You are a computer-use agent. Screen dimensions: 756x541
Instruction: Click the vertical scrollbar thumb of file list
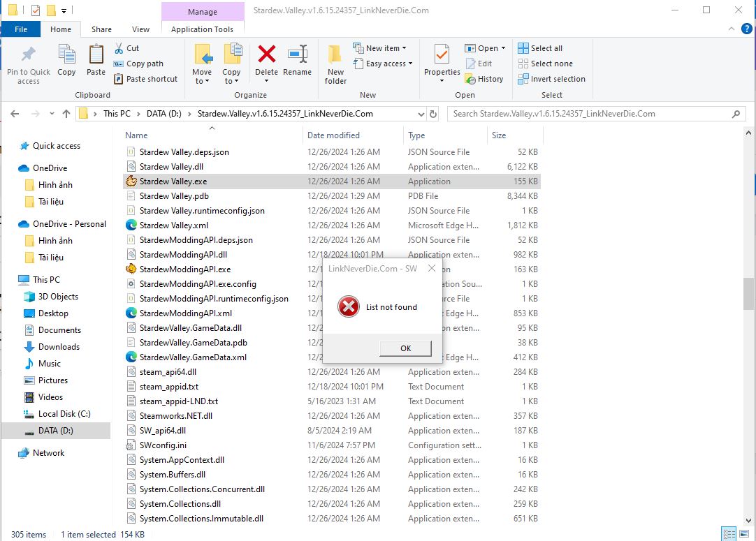pos(749,293)
